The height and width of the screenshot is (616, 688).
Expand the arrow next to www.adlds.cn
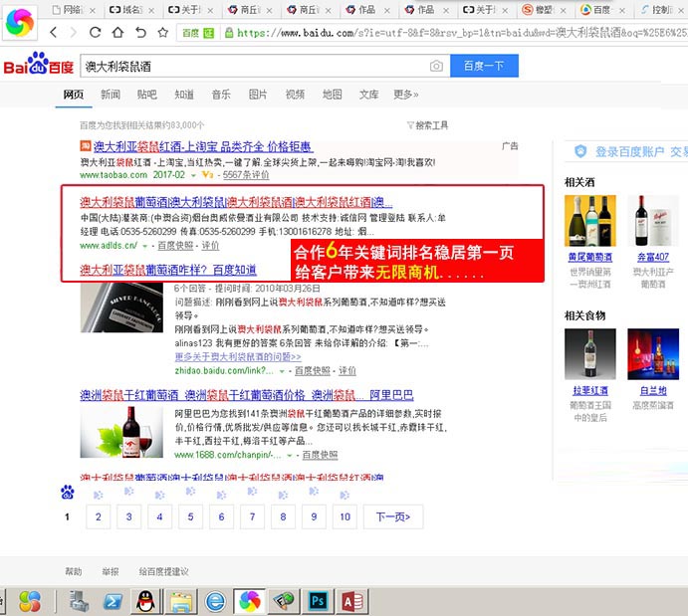pos(144,246)
